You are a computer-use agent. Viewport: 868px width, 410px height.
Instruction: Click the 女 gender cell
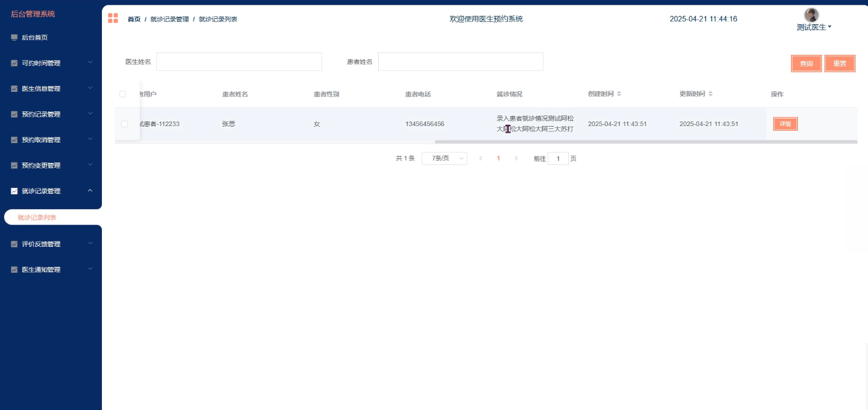(x=317, y=124)
